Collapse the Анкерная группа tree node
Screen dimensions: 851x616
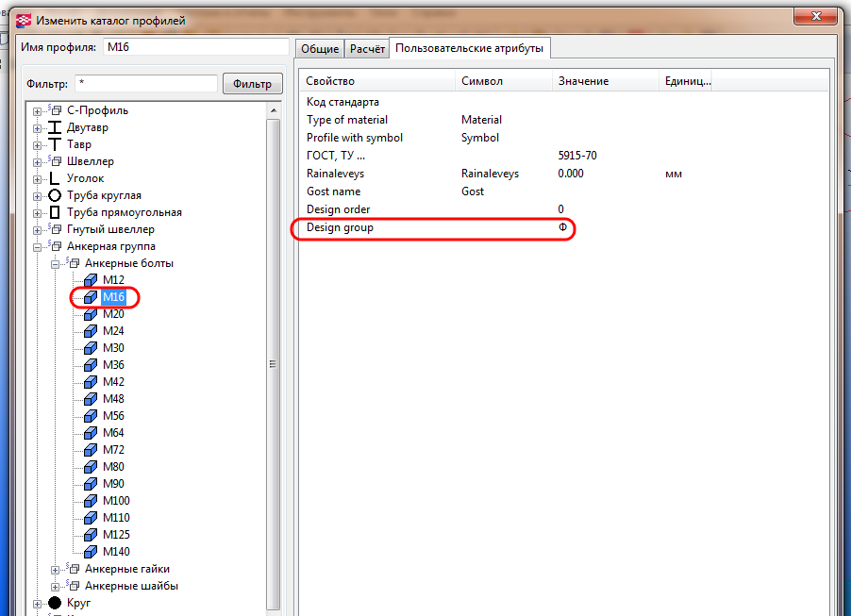click(38, 246)
